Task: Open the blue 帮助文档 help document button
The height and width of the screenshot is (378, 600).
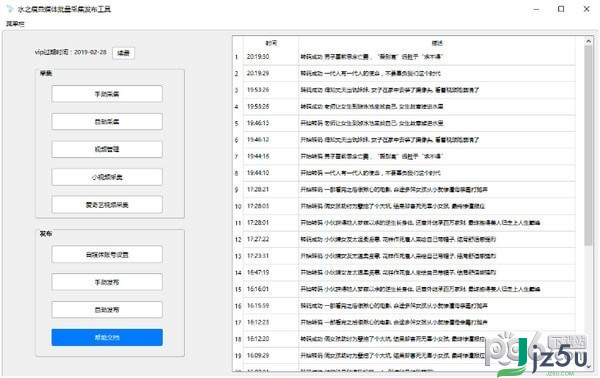Action: [x=107, y=337]
